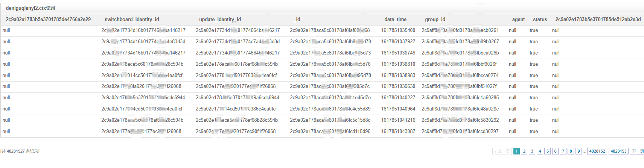Image resolution: width=644 pixels, height=168 pixels.
Task: Click the status column header
Action: pos(540,20)
